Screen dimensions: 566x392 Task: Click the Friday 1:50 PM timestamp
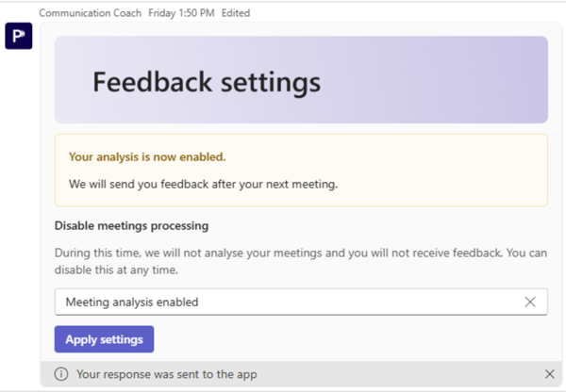pos(181,13)
